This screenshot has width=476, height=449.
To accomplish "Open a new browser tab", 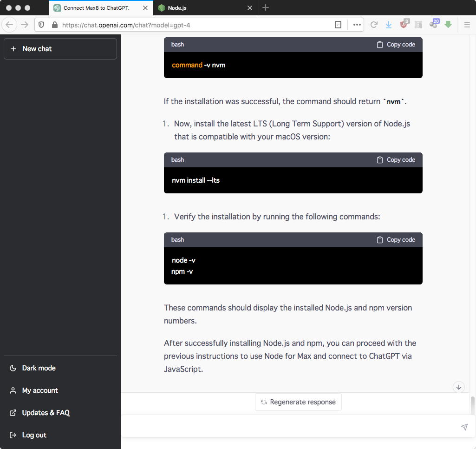I will (266, 7).
